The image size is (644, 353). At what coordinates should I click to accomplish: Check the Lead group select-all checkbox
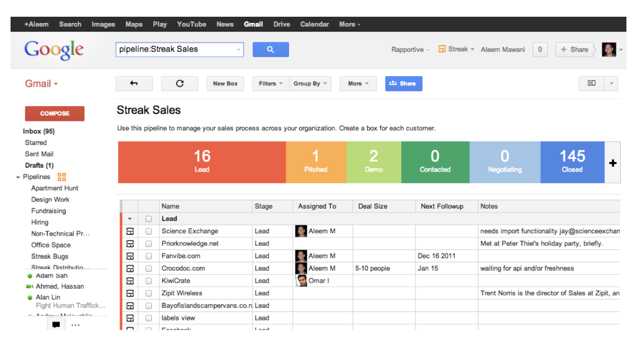(149, 219)
